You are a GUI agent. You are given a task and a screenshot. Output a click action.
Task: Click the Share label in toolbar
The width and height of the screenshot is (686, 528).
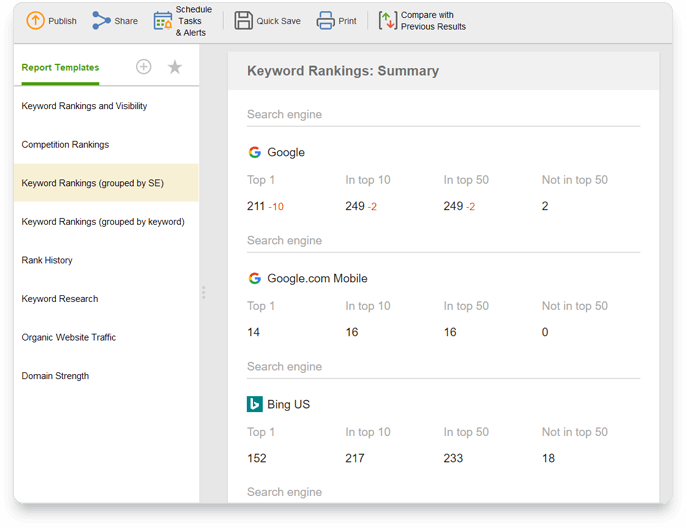(126, 21)
